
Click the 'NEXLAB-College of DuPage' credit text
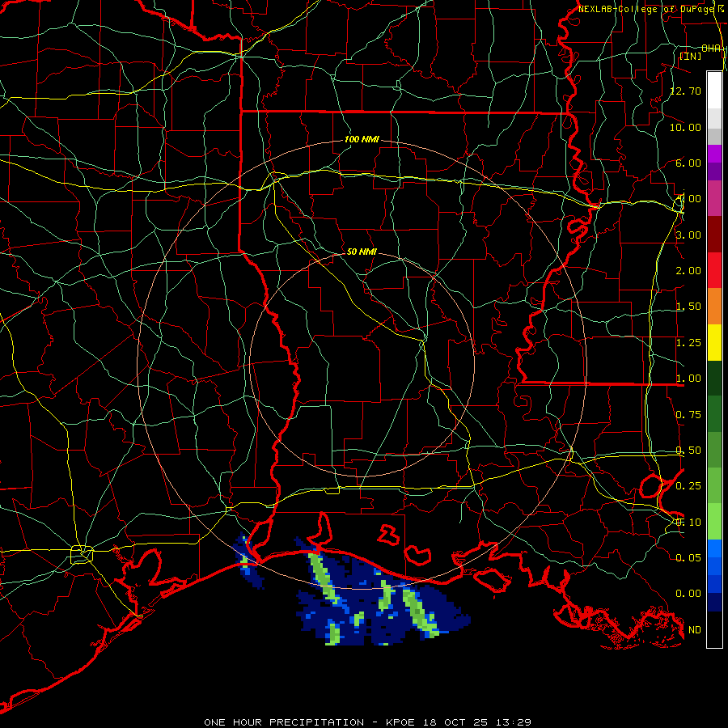point(647,9)
